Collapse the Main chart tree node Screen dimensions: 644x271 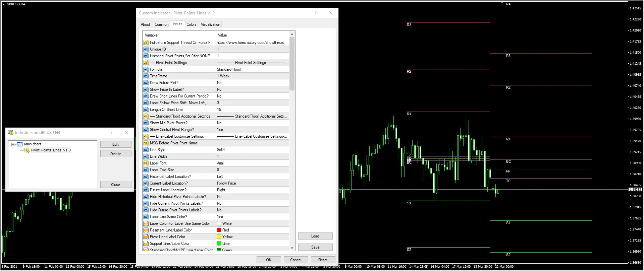pos(13,144)
